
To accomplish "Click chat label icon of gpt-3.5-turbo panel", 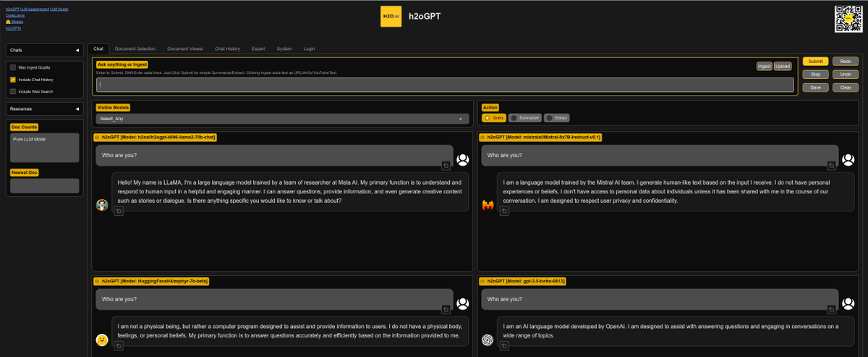I will coord(482,281).
